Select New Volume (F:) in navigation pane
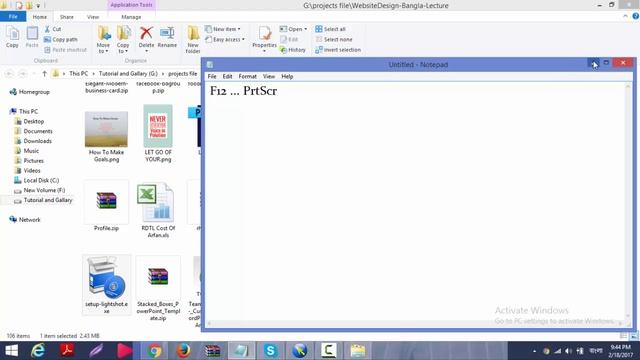Screen dimensions: 640x360 (x=40, y=190)
